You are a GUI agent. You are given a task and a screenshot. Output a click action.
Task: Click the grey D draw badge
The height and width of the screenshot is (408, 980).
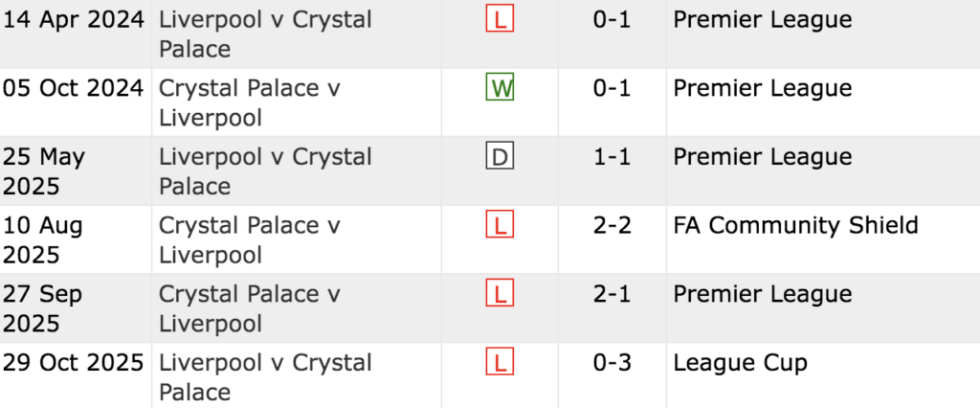tap(500, 157)
